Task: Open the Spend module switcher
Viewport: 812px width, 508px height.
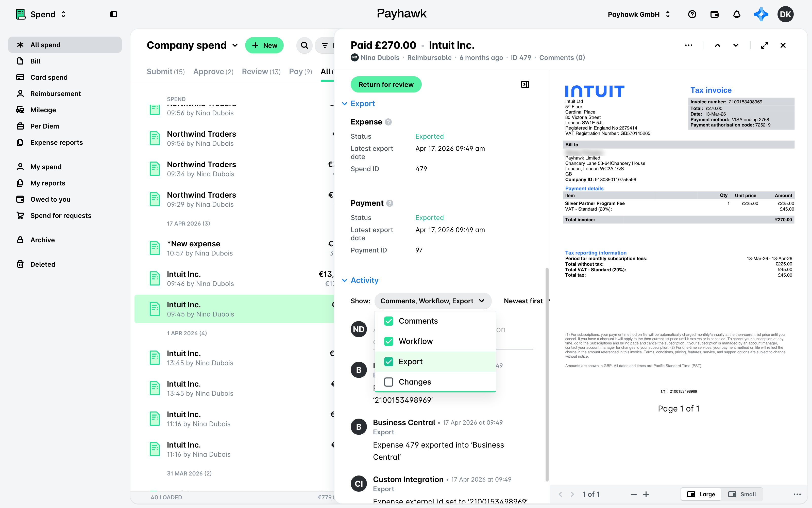Action: [x=41, y=14]
